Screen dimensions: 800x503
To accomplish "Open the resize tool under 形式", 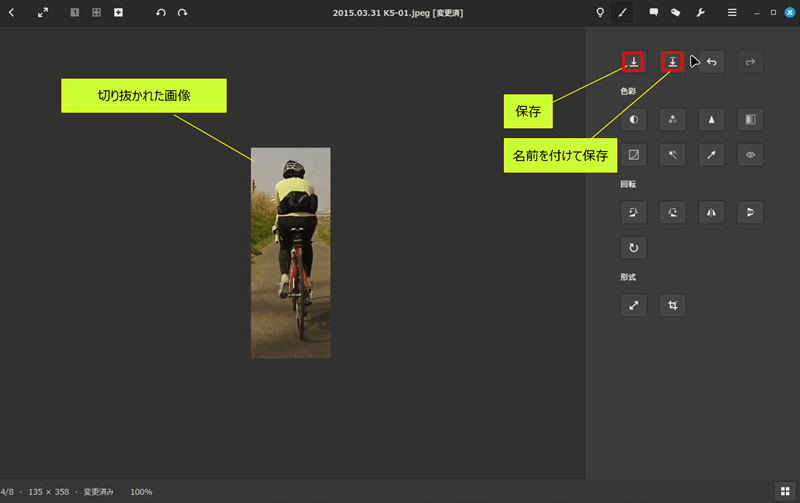I will click(634, 305).
